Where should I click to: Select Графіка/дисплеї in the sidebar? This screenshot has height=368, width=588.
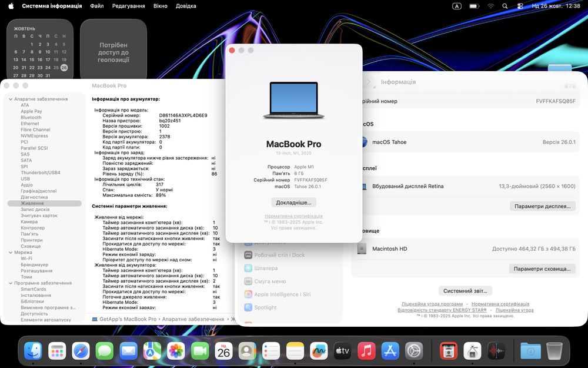[39, 191]
